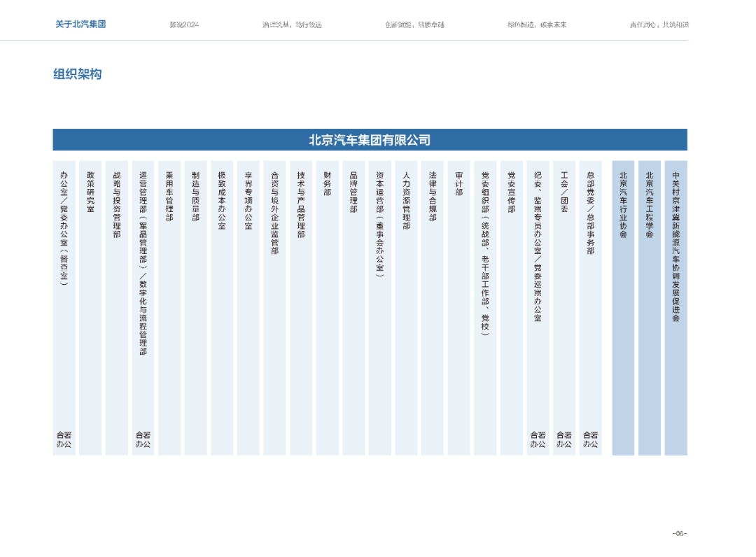Click the 品牌管理部 column
The image size is (756, 557).
[x=353, y=308]
